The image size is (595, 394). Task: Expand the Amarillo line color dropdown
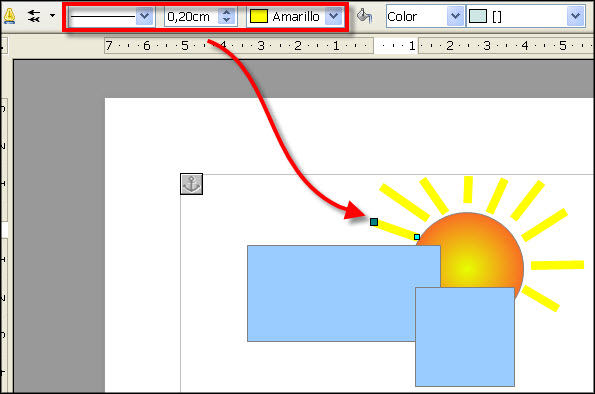334,16
